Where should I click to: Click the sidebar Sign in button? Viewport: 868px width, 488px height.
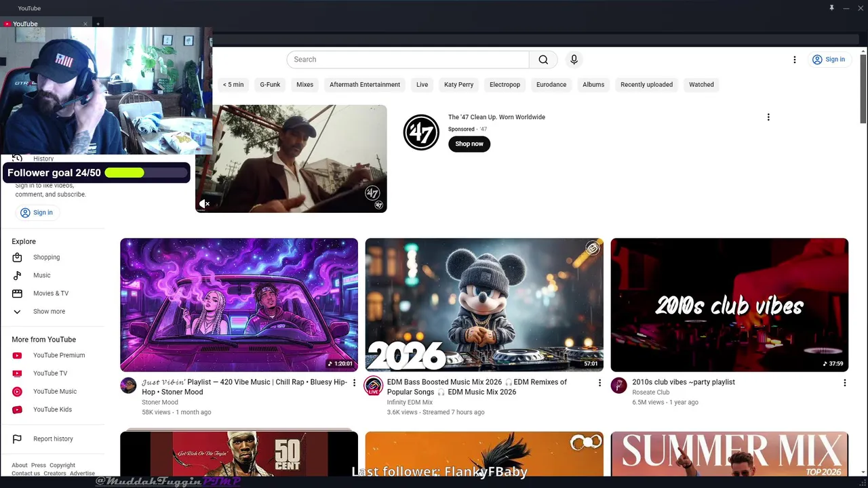tap(37, 213)
